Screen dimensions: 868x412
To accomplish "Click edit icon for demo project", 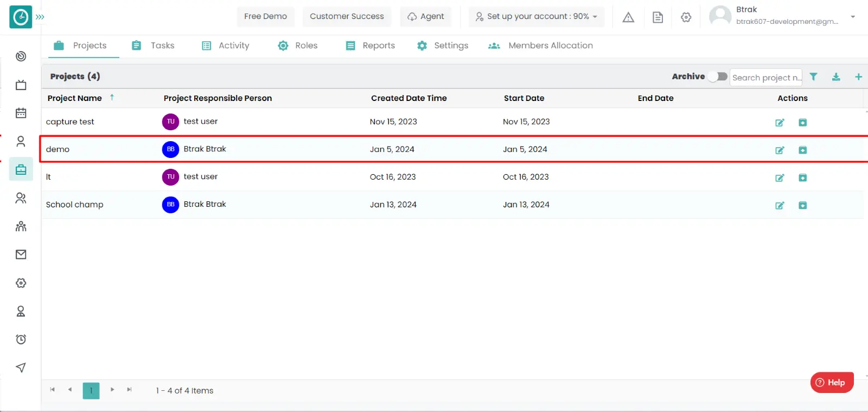I will click(780, 150).
